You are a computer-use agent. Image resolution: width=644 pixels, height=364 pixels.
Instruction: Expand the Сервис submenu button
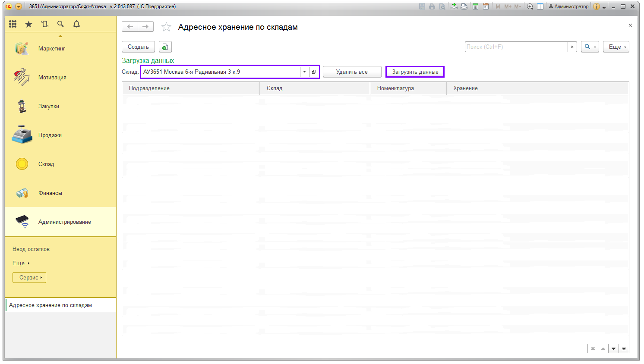[29, 278]
